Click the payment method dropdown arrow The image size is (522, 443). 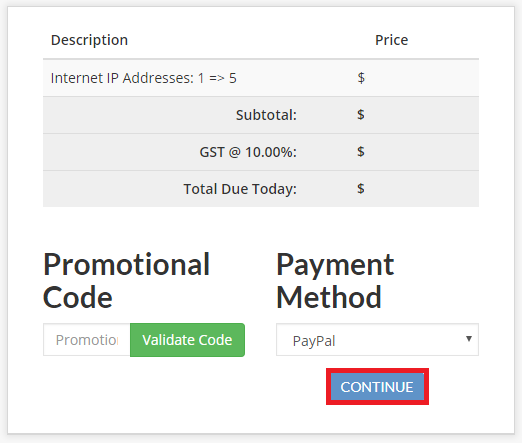[x=469, y=339]
